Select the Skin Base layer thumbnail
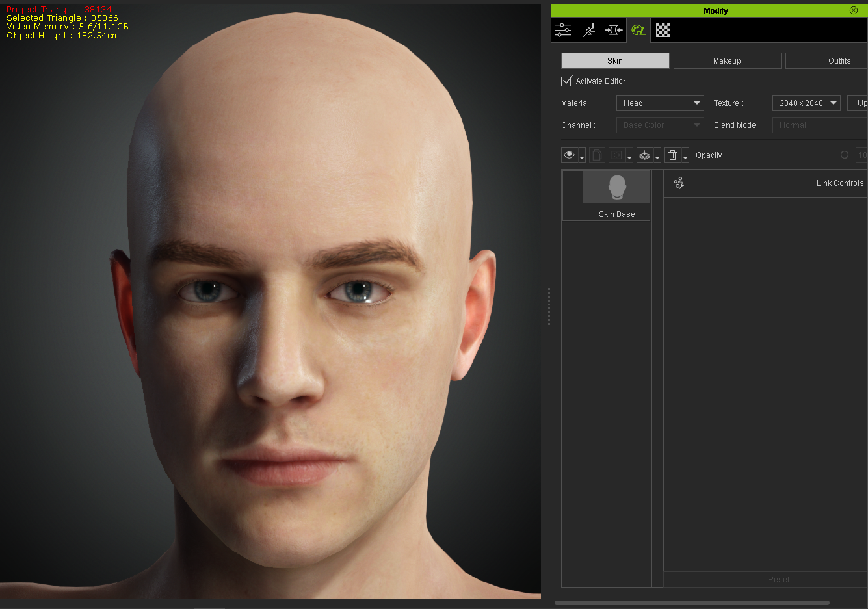Viewport: 868px width, 609px height. pyautogui.click(x=616, y=187)
